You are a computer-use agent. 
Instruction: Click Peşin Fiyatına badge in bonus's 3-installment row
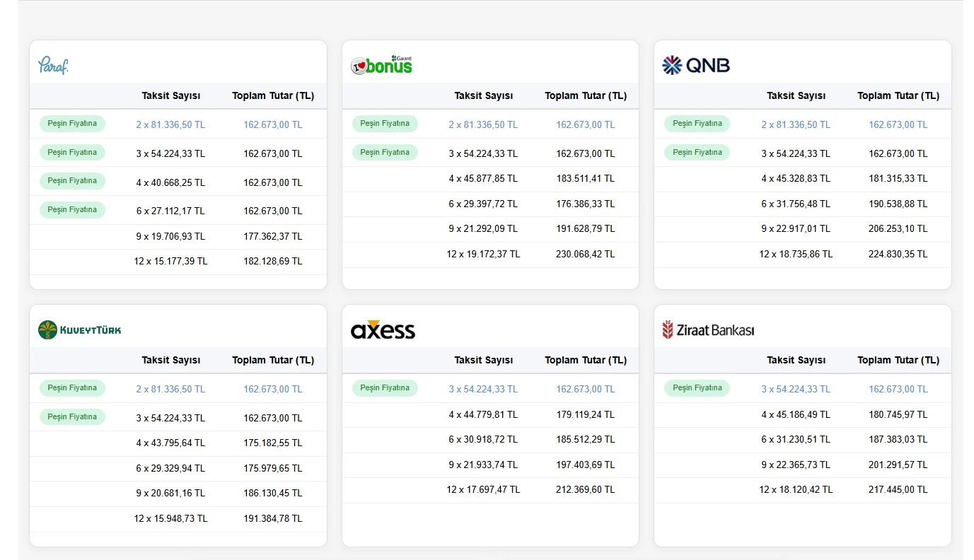click(x=385, y=152)
